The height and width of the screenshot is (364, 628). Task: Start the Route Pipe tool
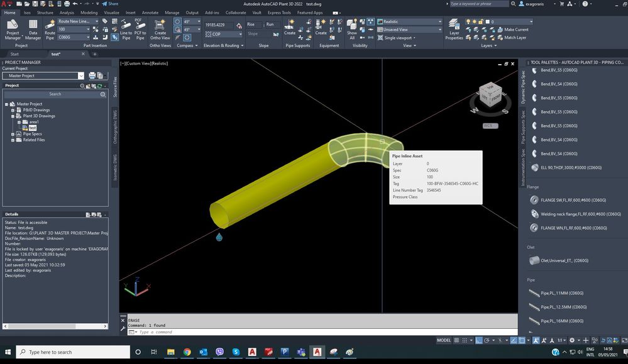pos(50,30)
